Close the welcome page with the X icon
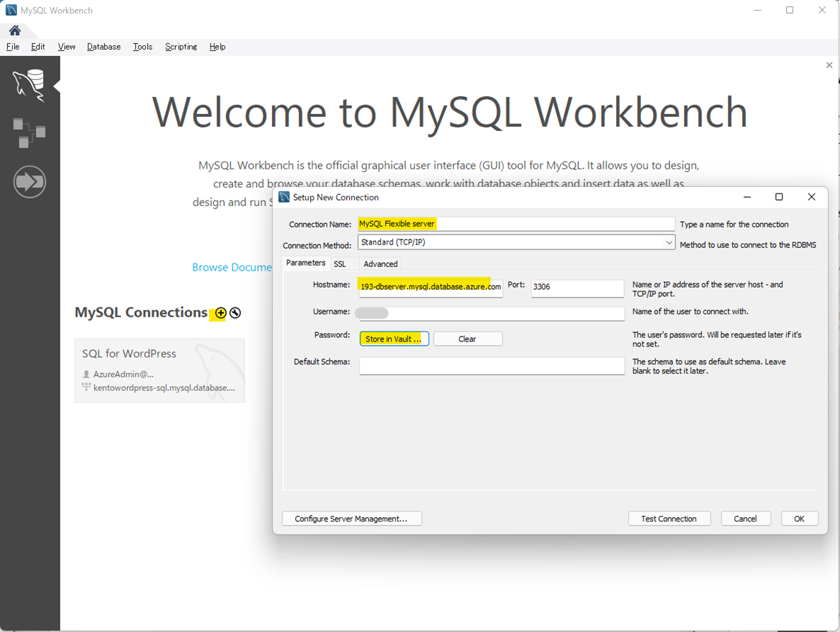This screenshot has height=632, width=840. click(829, 65)
